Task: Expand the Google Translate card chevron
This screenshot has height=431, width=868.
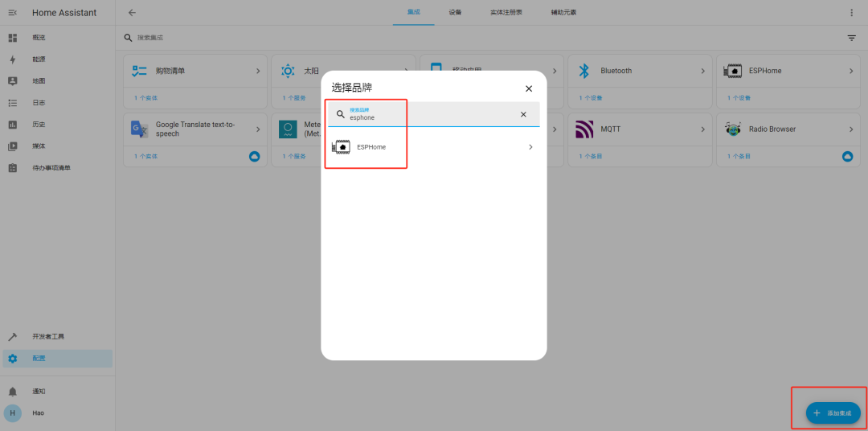Action: pyautogui.click(x=258, y=129)
